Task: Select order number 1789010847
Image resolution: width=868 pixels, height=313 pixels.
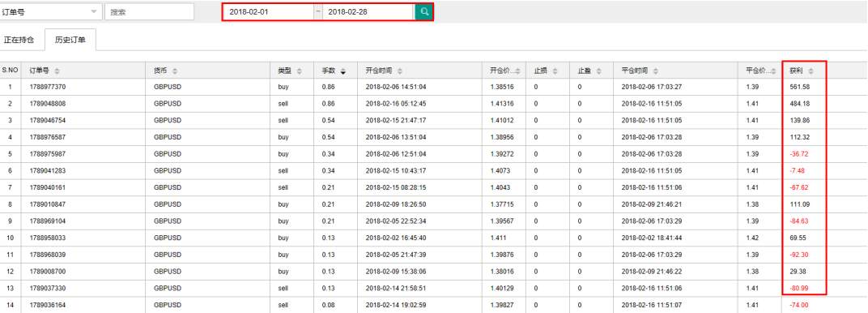Action: coord(48,204)
